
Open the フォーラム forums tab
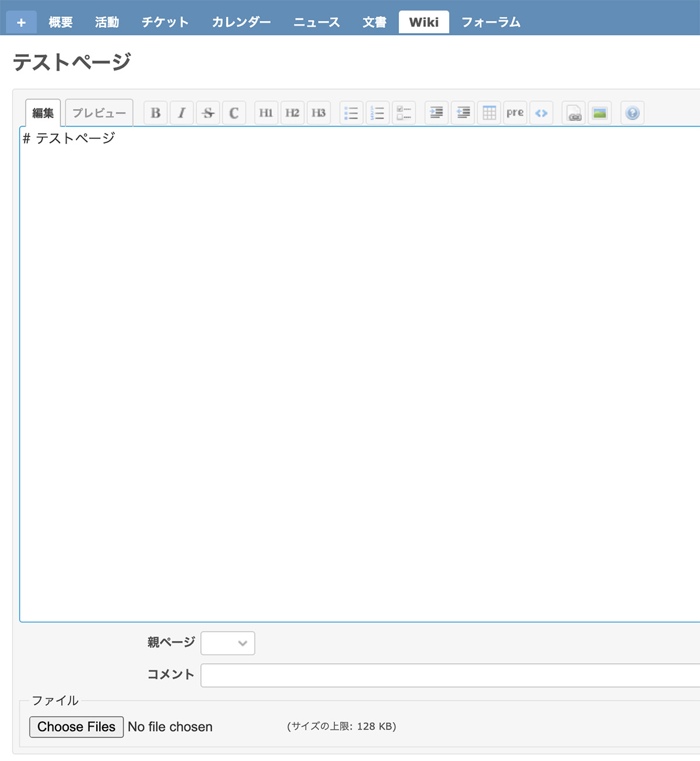(x=491, y=22)
